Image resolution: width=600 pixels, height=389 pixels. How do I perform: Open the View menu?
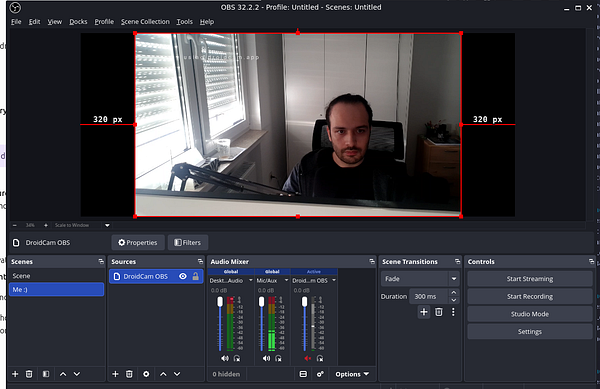coord(55,22)
